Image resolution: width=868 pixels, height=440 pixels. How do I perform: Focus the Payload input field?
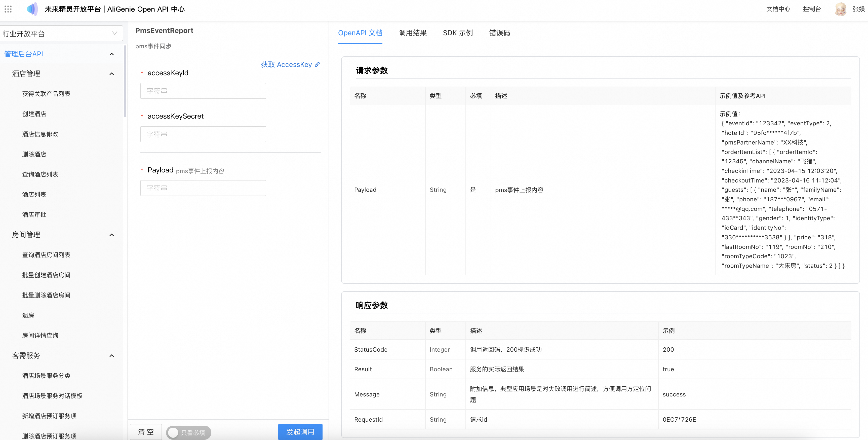(x=203, y=188)
